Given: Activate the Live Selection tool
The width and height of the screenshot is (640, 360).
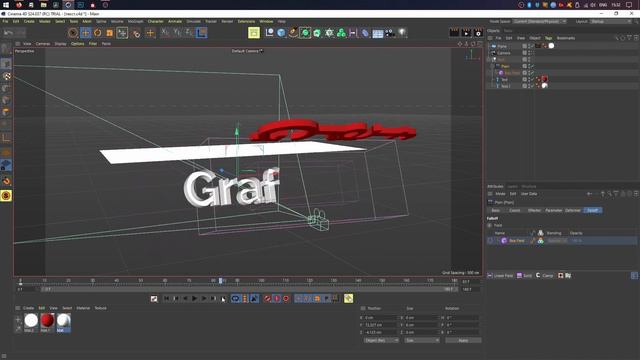Looking at the screenshot, I should tap(73, 33).
